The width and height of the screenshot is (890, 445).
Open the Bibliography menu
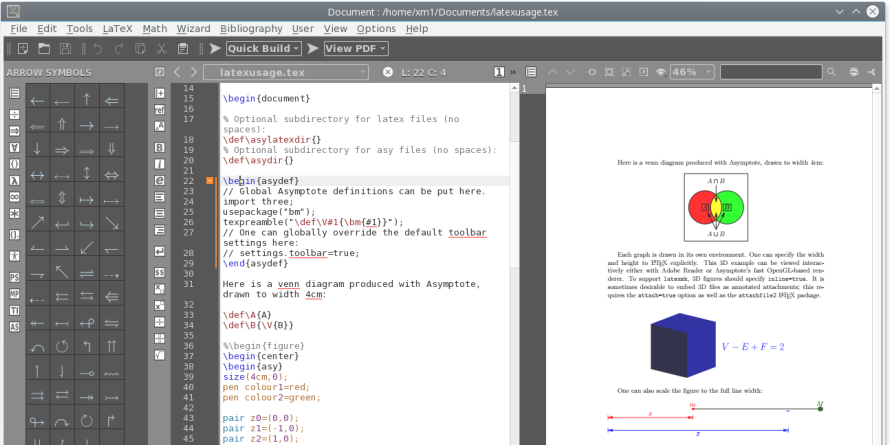tap(251, 29)
